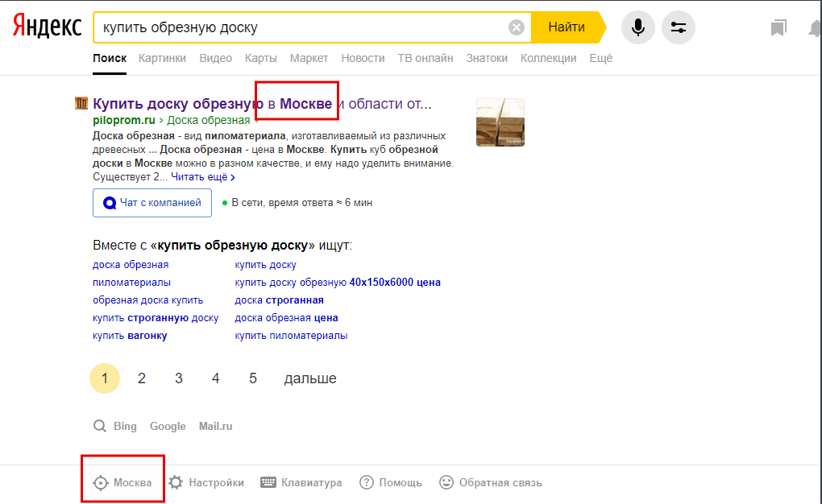Switch to the Картинки tab
Image resolution: width=822 pixels, height=504 pixels.
pyautogui.click(x=162, y=58)
